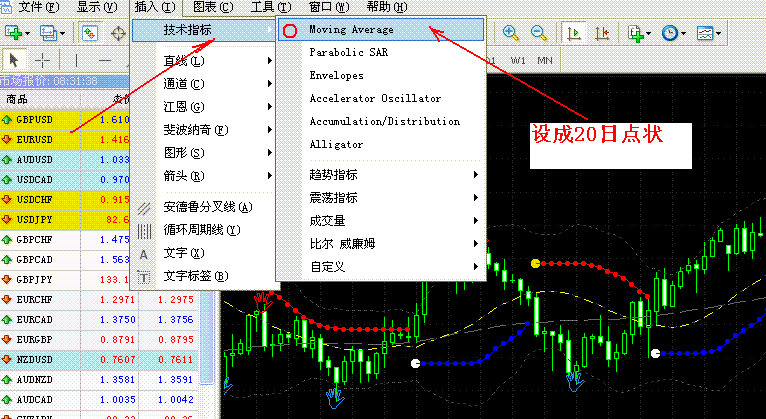Select Moving Average indicator
The width and height of the screenshot is (766, 419).
381,30
